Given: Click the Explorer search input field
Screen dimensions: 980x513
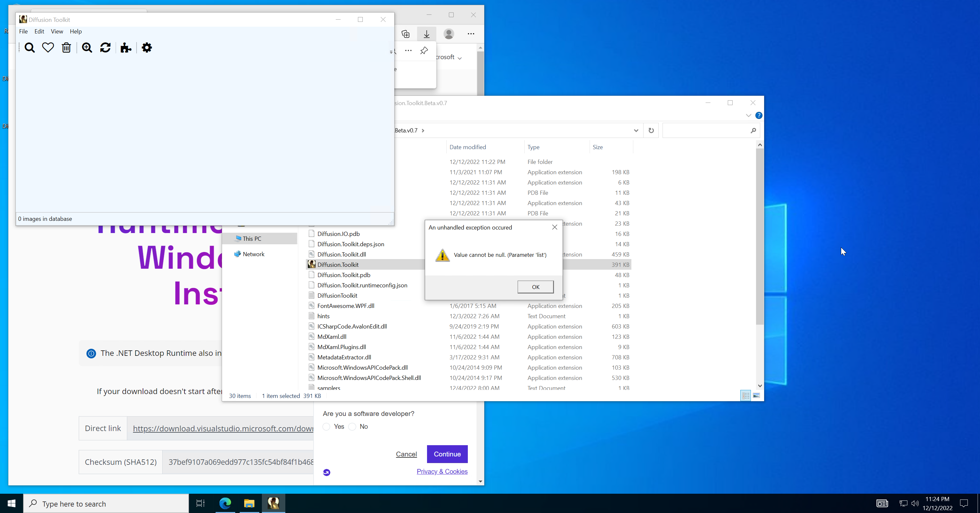Looking at the screenshot, I should point(711,130).
